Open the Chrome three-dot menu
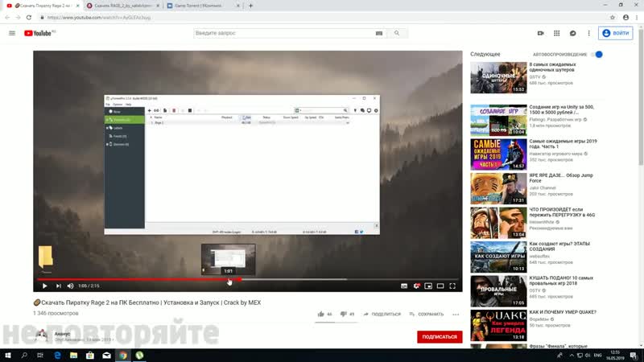 pos(637,18)
